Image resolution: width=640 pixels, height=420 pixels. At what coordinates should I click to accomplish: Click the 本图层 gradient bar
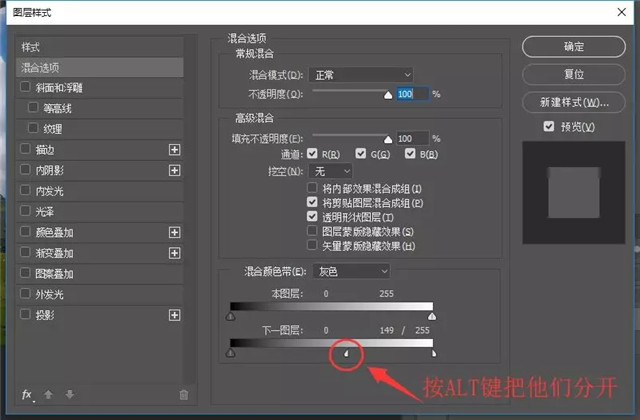pyautogui.click(x=331, y=306)
